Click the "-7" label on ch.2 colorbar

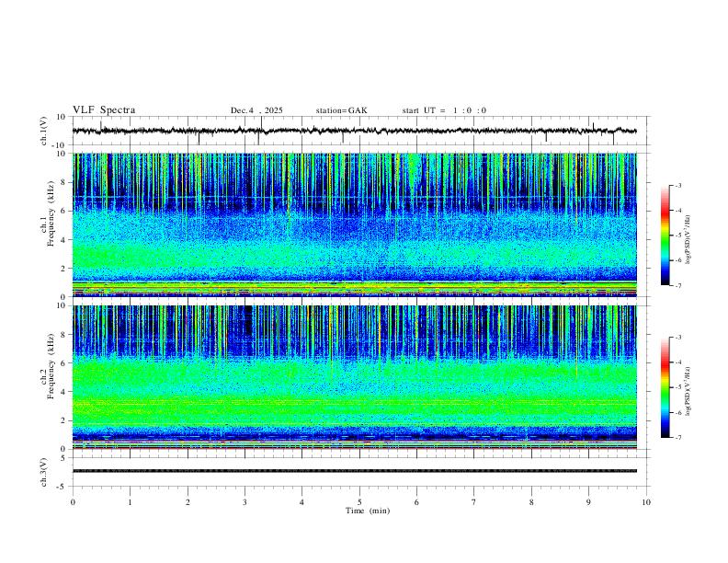tap(677, 438)
